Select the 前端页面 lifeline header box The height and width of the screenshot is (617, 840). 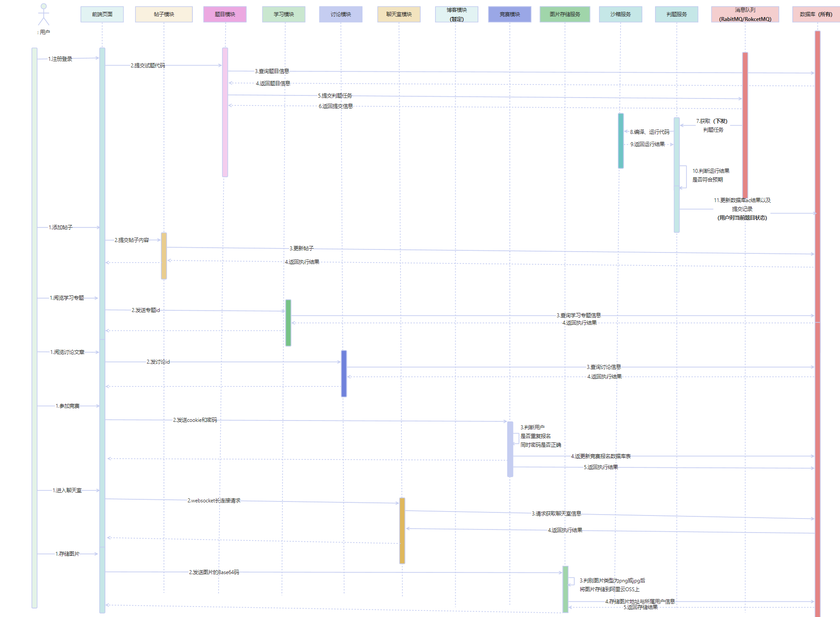pyautogui.click(x=102, y=14)
